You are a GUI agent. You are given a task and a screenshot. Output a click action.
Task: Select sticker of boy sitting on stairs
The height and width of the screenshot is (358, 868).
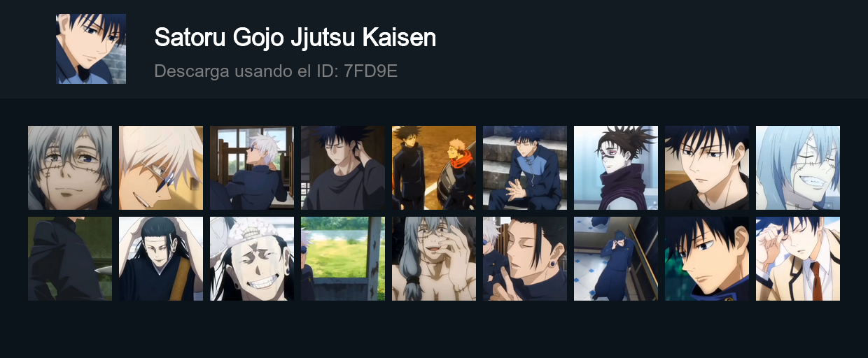tap(525, 168)
